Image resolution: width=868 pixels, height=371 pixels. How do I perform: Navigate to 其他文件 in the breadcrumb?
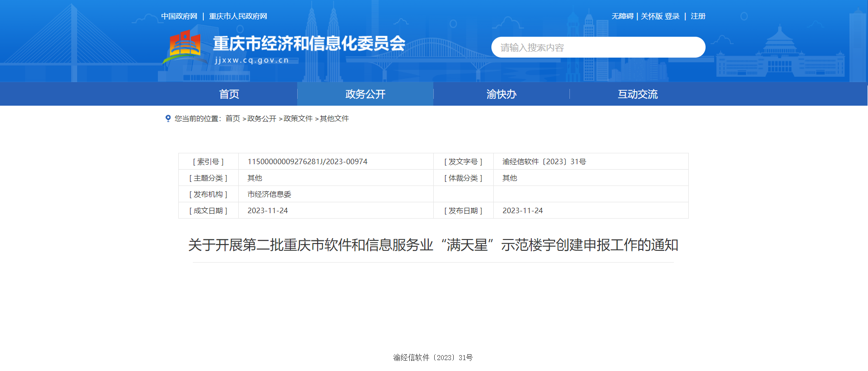coord(334,118)
